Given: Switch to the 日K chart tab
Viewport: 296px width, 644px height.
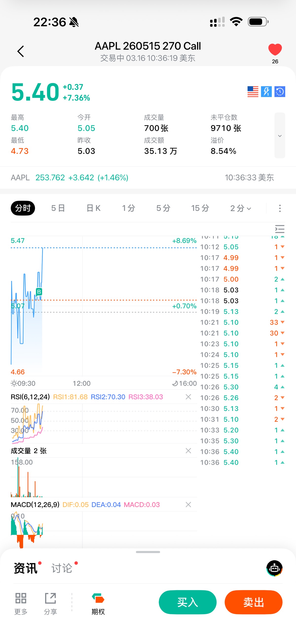Looking at the screenshot, I should click(x=93, y=208).
